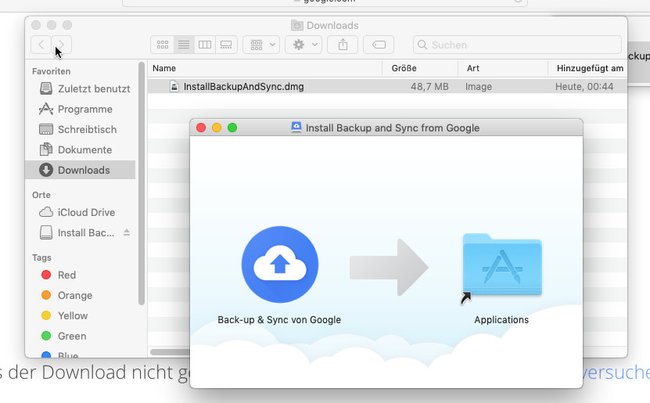This screenshot has height=403, width=650.
Task: Sort by Hinzugefügt am column header
Action: (x=589, y=68)
